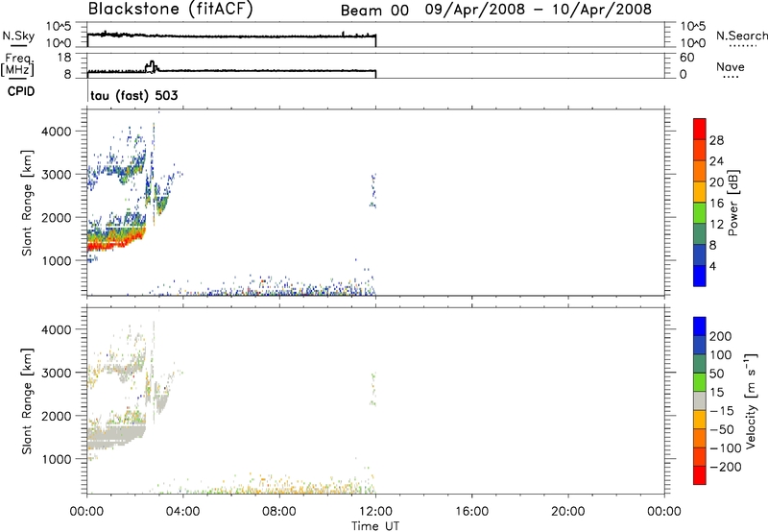Click the 60 tick on the Nave axis
Screen dimensions: 768x532
click(x=687, y=58)
